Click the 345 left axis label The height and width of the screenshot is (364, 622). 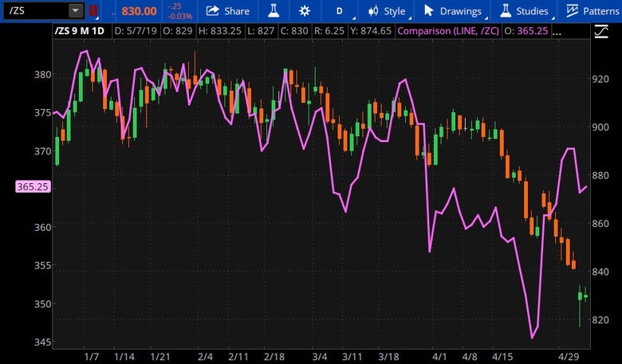tap(43, 342)
